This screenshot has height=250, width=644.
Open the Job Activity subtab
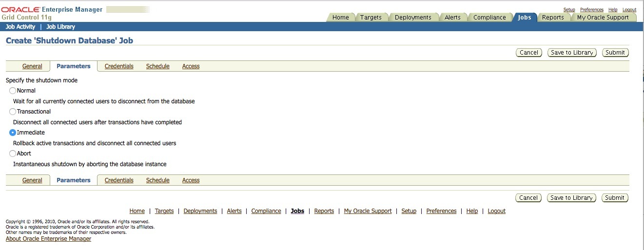coord(20,27)
